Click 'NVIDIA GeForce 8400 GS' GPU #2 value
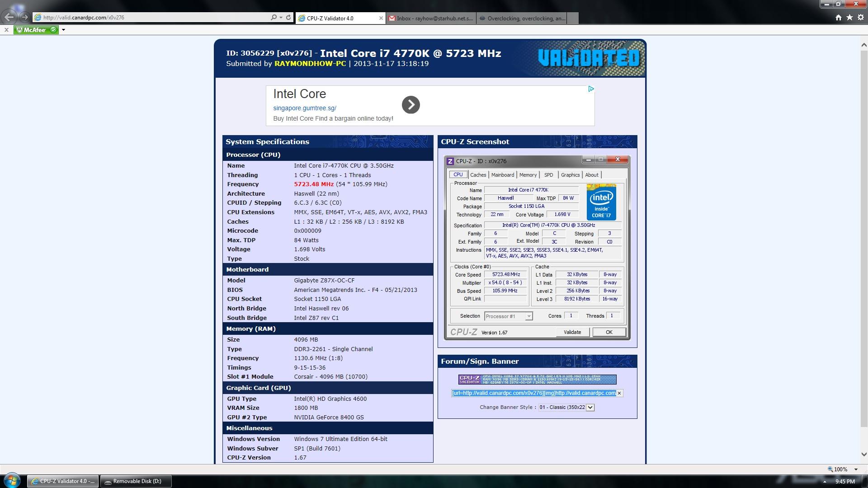 coord(329,418)
